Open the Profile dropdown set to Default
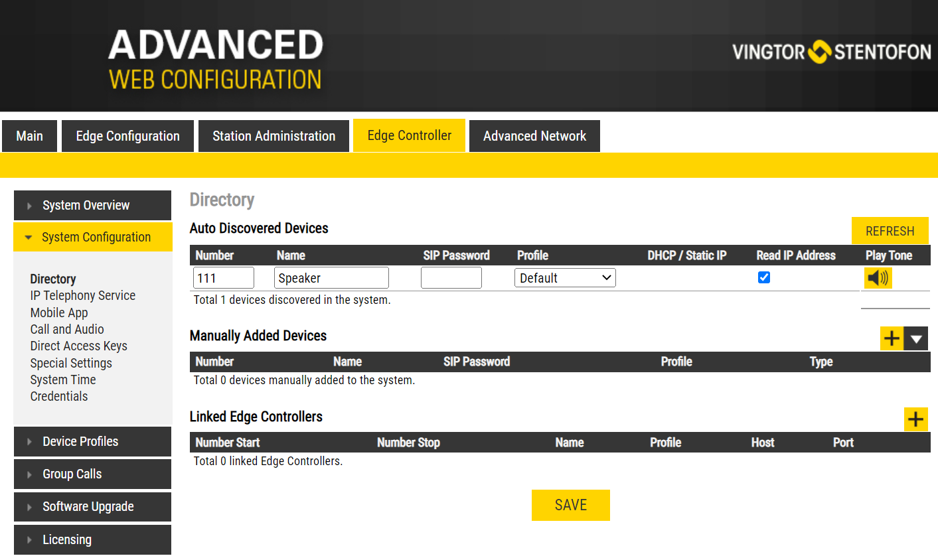Viewport: 938px width, 560px height. coord(565,278)
